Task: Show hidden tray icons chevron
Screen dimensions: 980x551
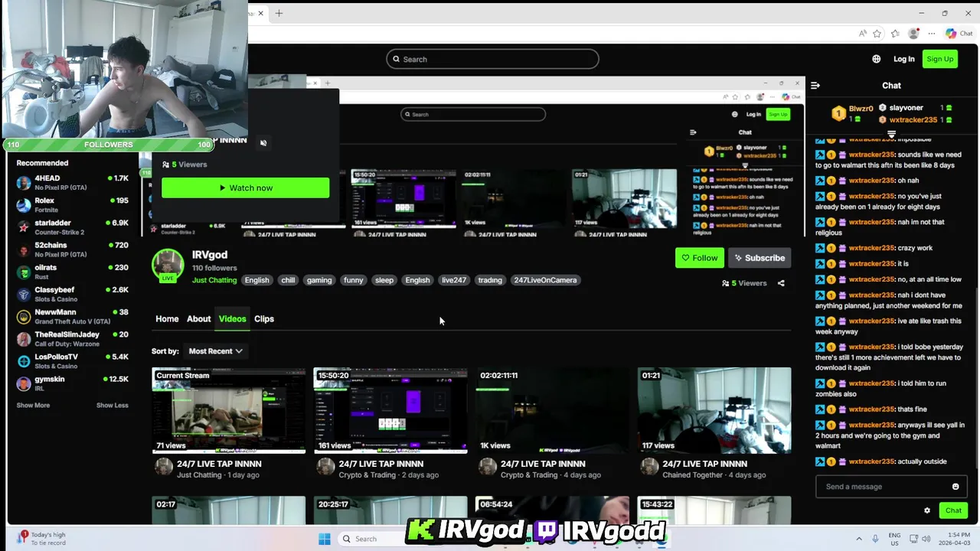Action: click(x=859, y=539)
